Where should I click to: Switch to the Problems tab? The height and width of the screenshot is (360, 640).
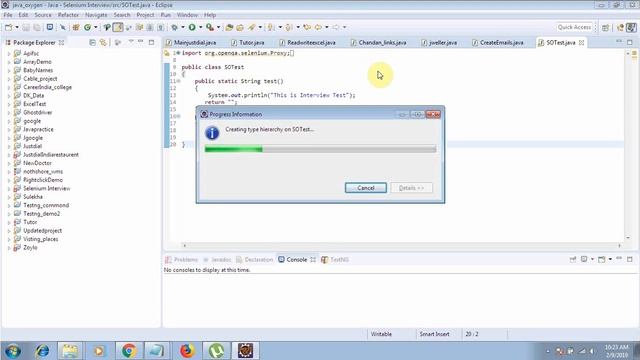pyautogui.click(x=182, y=260)
